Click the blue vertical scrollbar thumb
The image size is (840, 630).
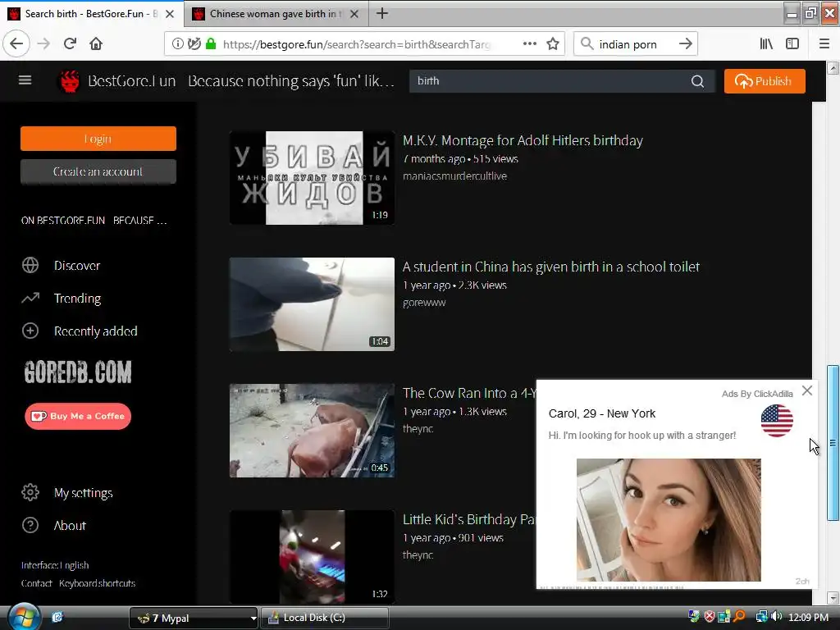[x=833, y=442]
